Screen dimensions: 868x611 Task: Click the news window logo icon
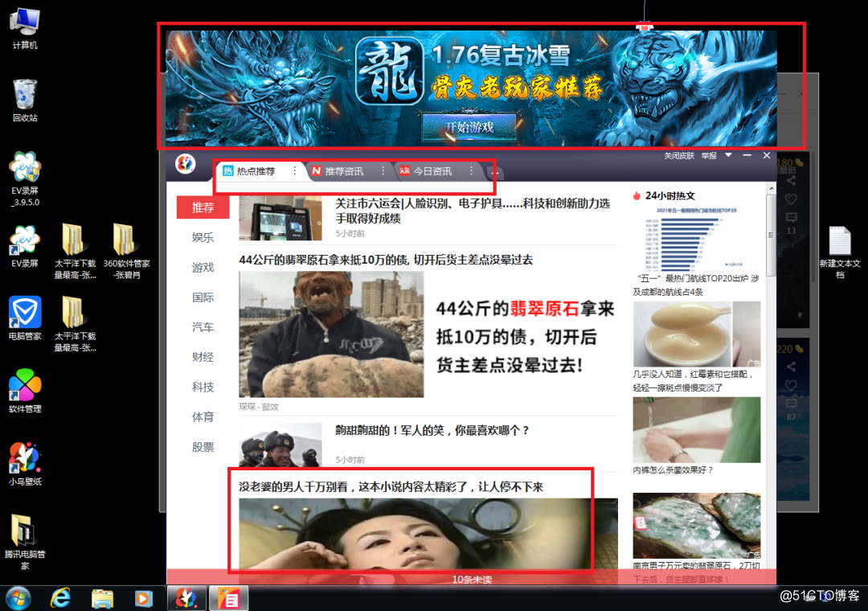coord(186,164)
